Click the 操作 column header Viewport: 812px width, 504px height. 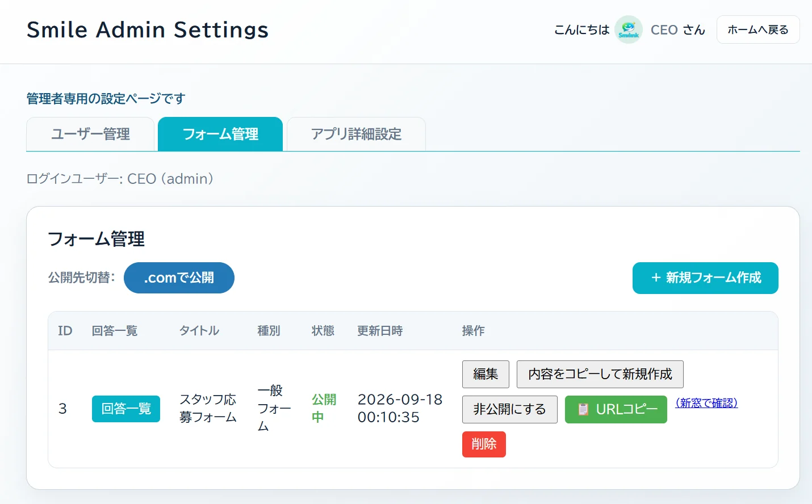point(474,331)
